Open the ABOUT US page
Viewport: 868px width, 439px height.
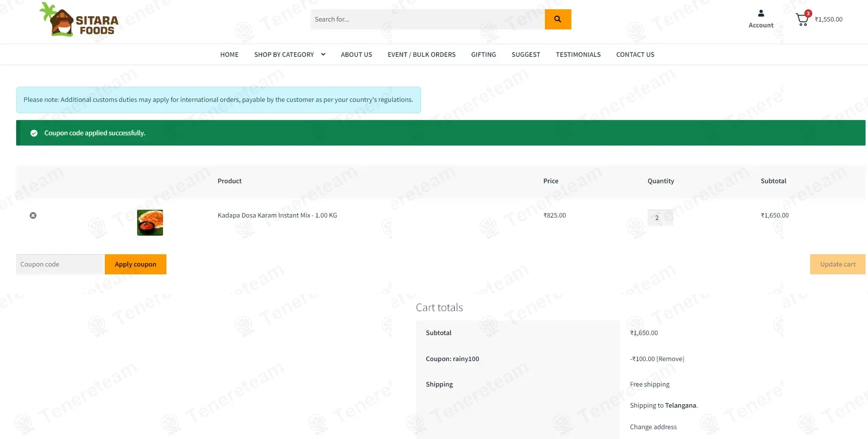pos(356,55)
